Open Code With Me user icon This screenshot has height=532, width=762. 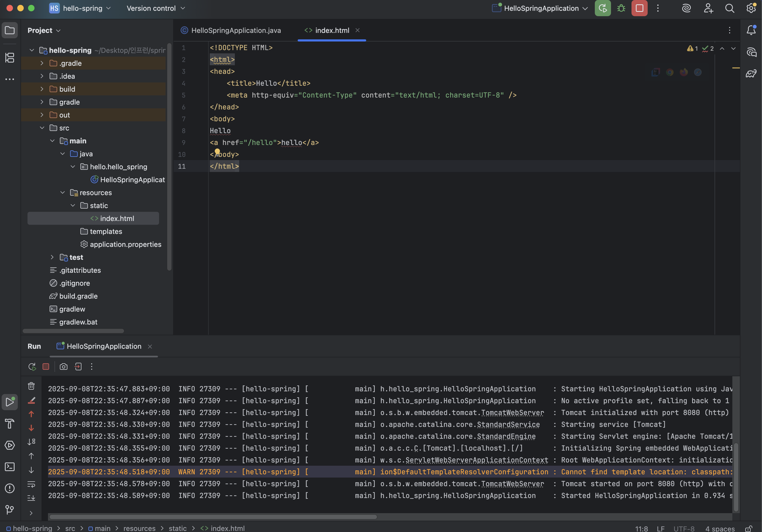pos(708,8)
